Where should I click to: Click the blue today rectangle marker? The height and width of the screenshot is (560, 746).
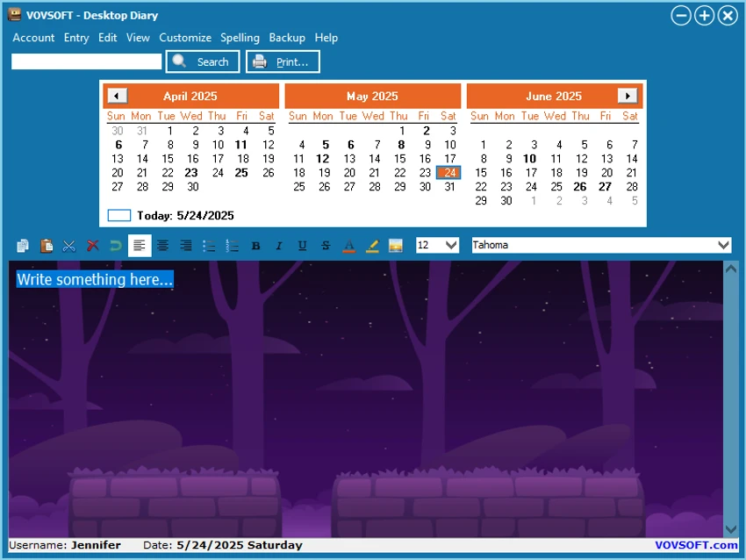[x=119, y=216]
